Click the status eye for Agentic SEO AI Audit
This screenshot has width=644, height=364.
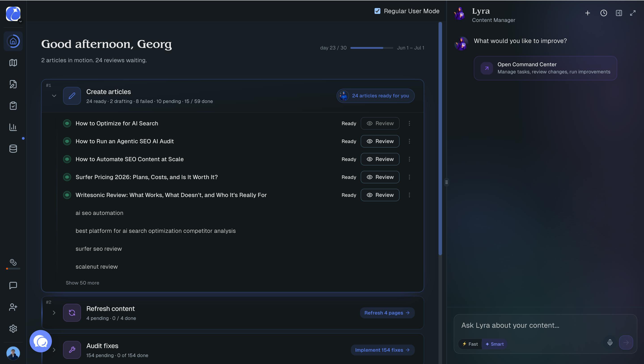[x=67, y=141]
